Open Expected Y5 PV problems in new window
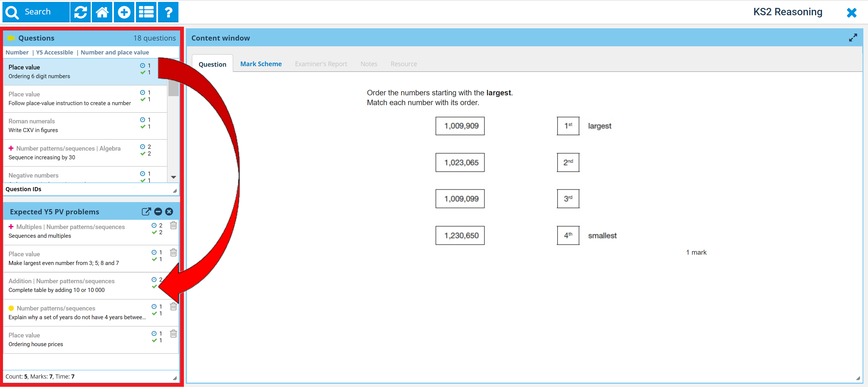The image size is (868, 387). tap(146, 212)
